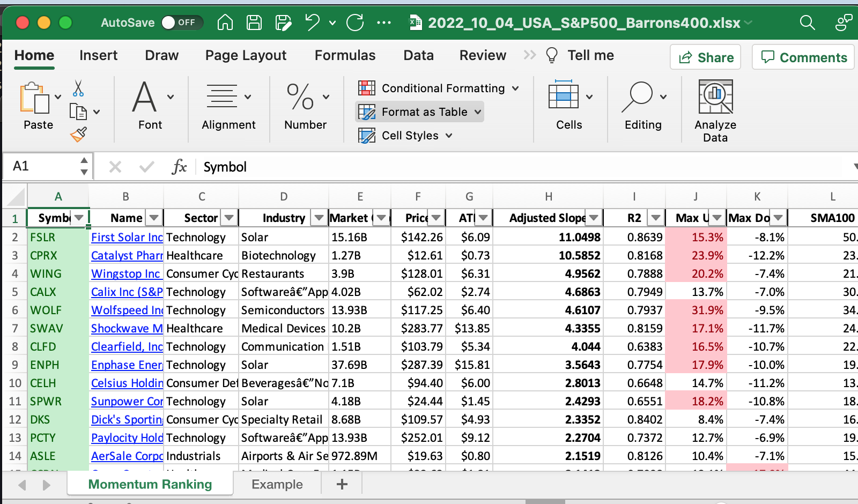
Task: Open the First Solar Inc hyperlink
Action: point(127,237)
